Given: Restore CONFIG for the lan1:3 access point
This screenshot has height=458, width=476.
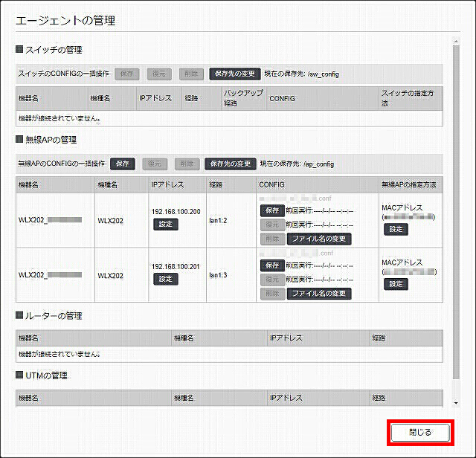Looking at the screenshot, I should click(x=272, y=280).
